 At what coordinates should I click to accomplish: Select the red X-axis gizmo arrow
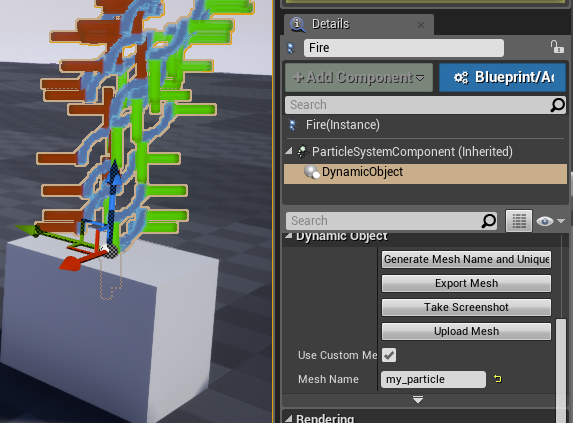[x=70, y=263]
